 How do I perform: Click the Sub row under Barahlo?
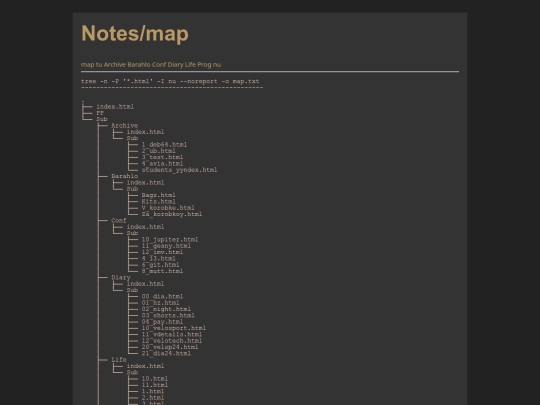[x=132, y=189]
